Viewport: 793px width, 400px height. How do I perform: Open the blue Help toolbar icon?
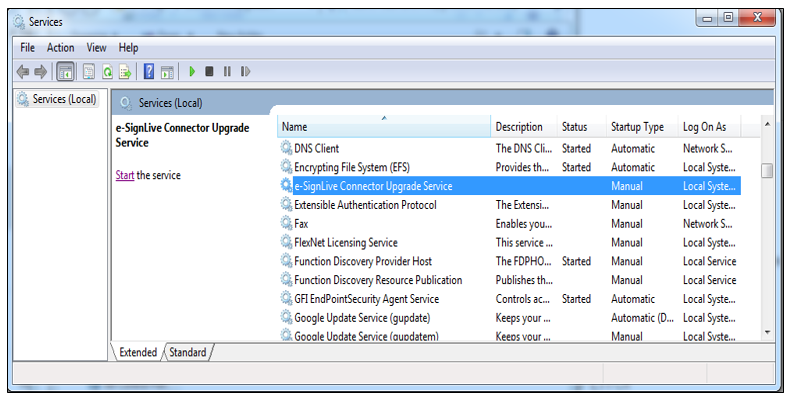149,72
